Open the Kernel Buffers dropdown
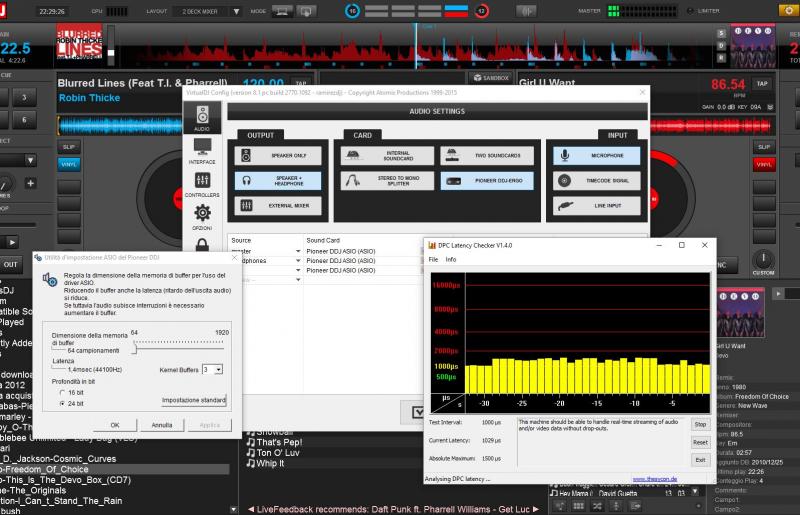The image size is (800, 515). [x=217, y=369]
